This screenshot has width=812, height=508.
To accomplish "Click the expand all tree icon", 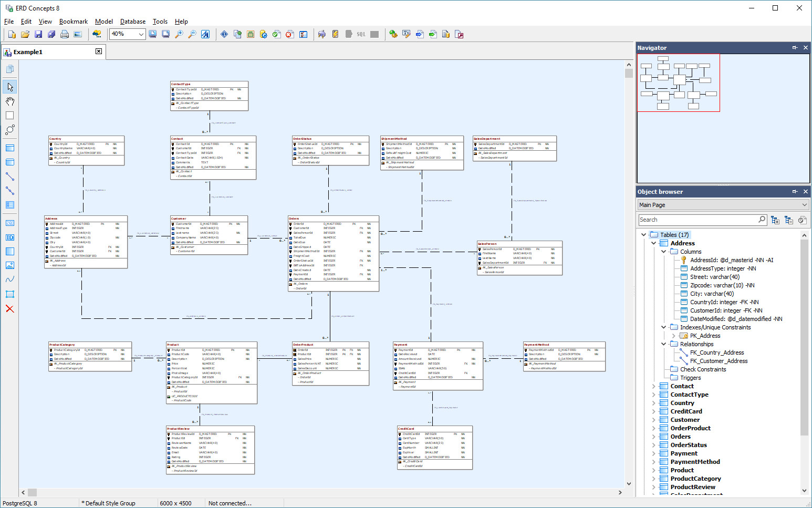I will 775,220.
